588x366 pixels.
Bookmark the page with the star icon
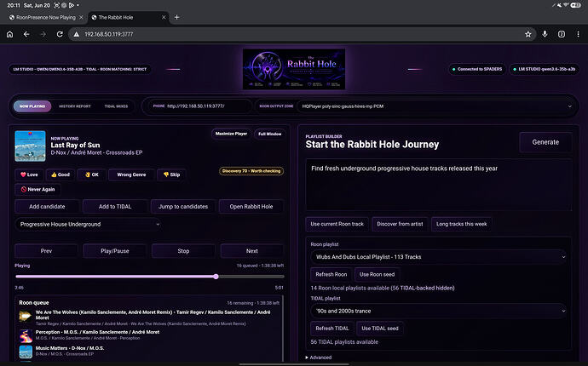528,34
